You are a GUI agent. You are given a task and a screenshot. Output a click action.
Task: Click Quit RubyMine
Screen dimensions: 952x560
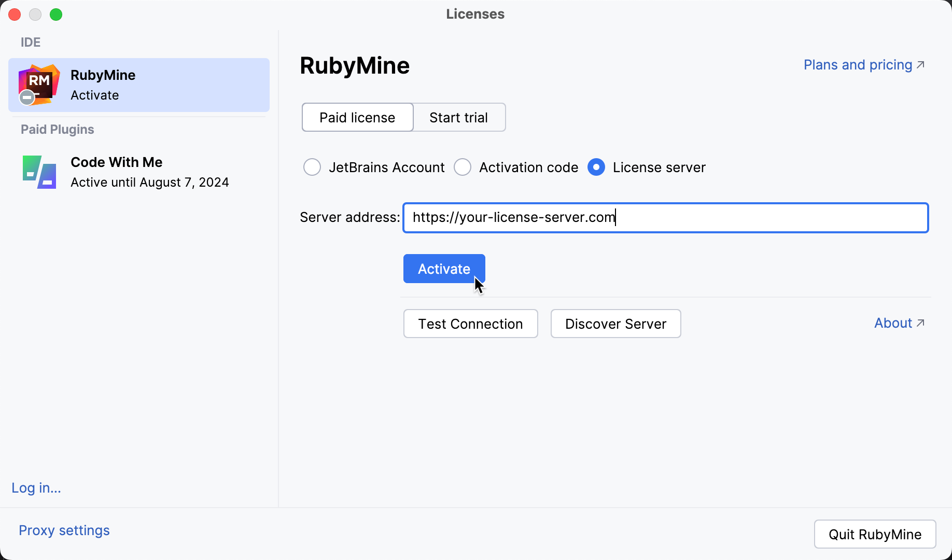coord(875,534)
